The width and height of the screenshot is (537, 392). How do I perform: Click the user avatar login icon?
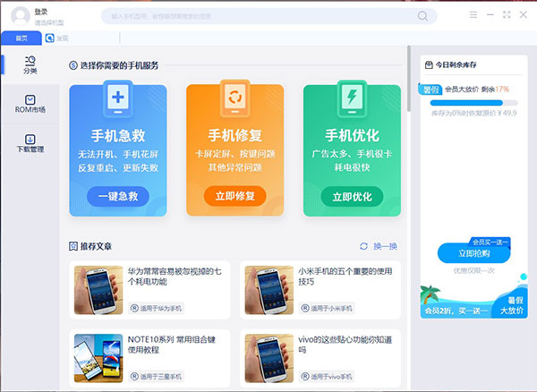coord(20,15)
